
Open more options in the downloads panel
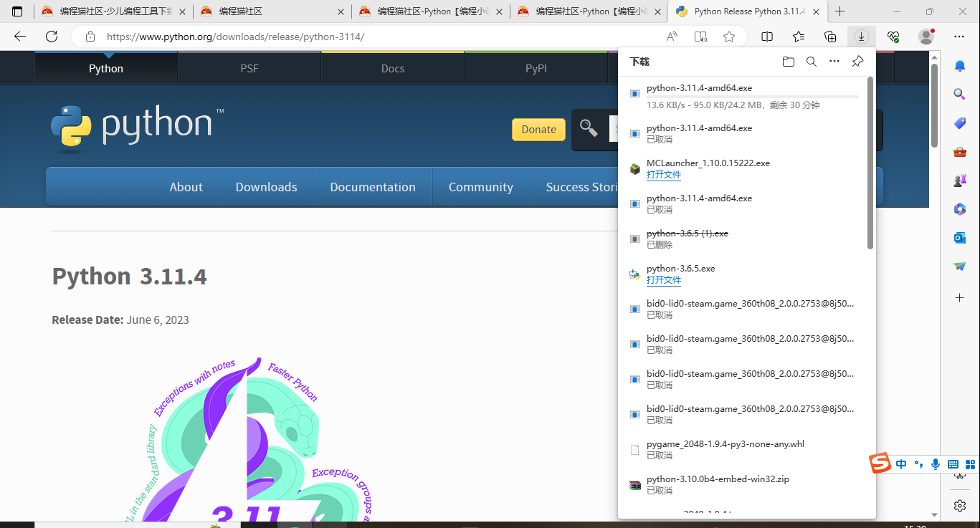click(x=834, y=62)
